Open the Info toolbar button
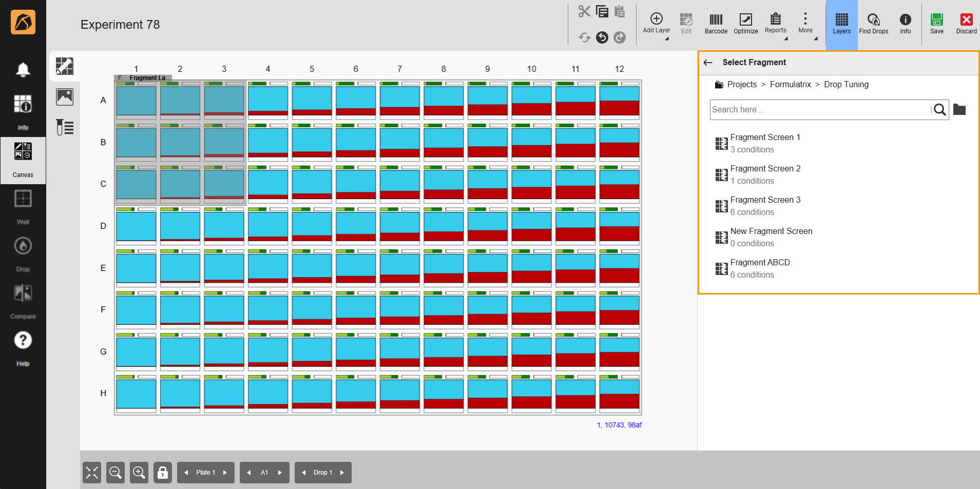 point(905,24)
